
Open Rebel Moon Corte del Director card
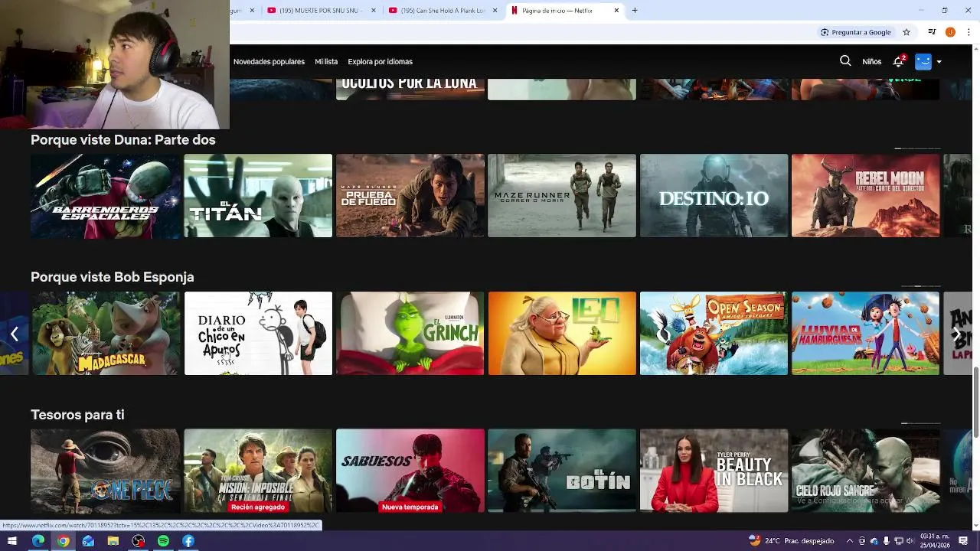click(x=865, y=196)
